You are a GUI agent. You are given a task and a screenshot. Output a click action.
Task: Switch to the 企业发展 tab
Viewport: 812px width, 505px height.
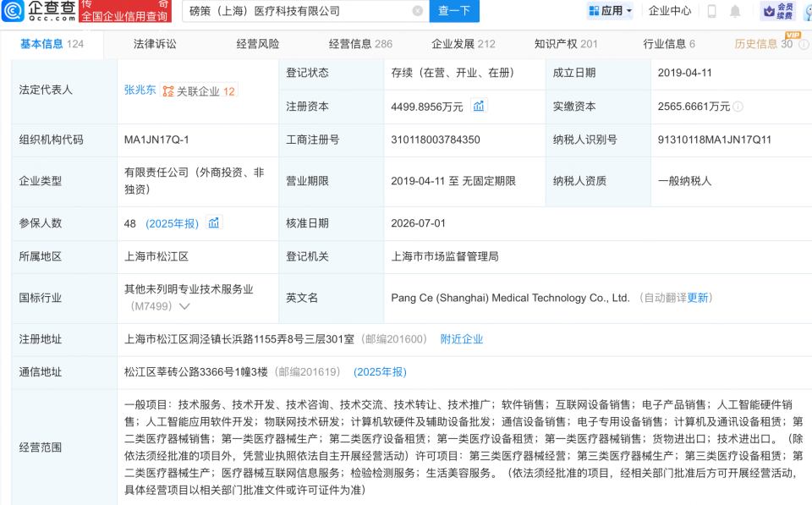coord(464,44)
